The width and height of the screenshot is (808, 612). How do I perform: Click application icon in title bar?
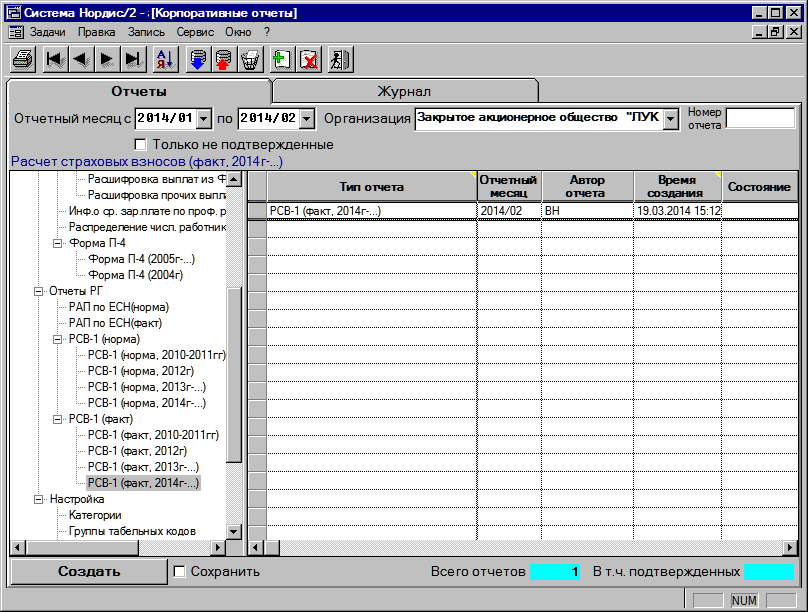click(13, 12)
